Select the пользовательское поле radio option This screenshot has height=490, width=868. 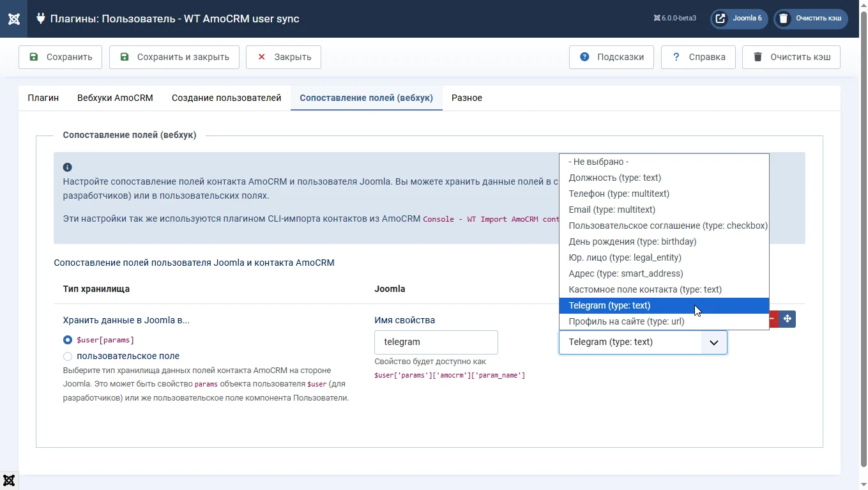[68, 356]
